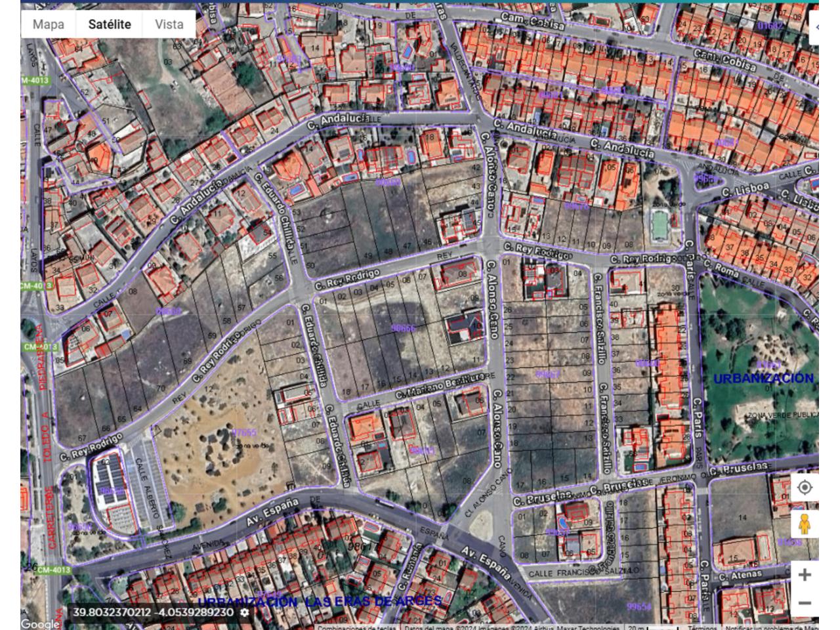Pick up the Street View pegman
840x630 pixels.
point(804,524)
